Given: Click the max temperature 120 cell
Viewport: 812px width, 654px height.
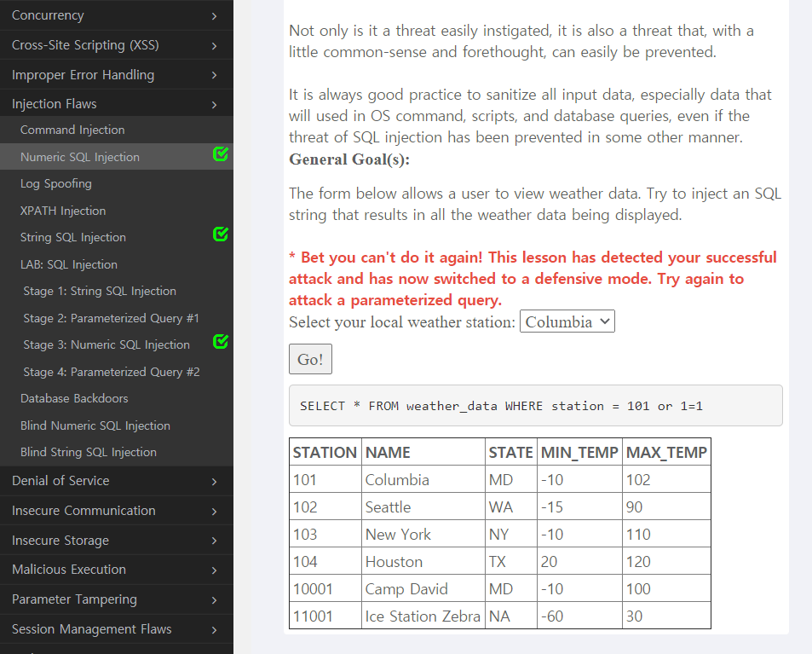Looking at the screenshot, I should point(666,561).
